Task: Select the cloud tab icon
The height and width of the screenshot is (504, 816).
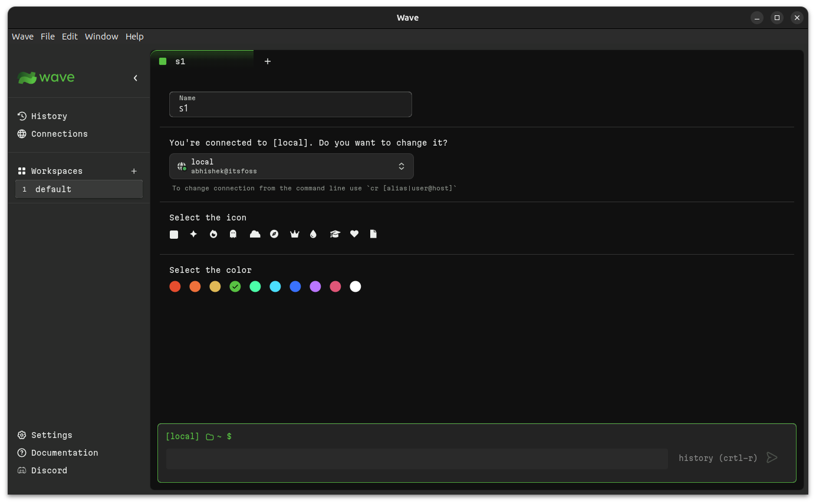Action: click(x=255, y=234)
